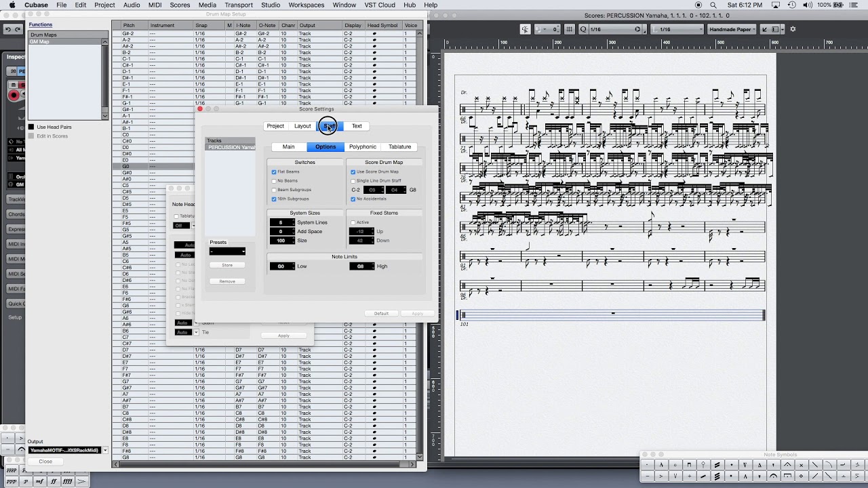Click the single p dynamics symbol
This screenshot has height=488, width=868.
[26, 481]
